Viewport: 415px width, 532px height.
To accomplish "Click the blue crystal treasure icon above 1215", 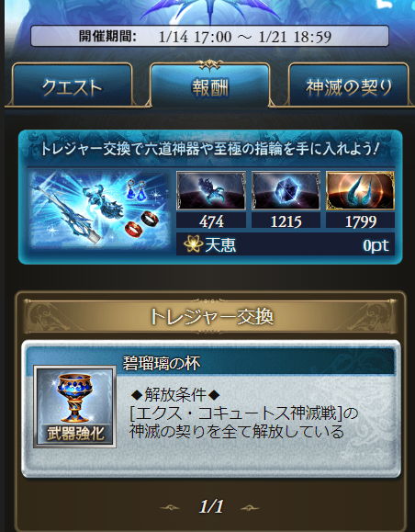I will point(286,190).
